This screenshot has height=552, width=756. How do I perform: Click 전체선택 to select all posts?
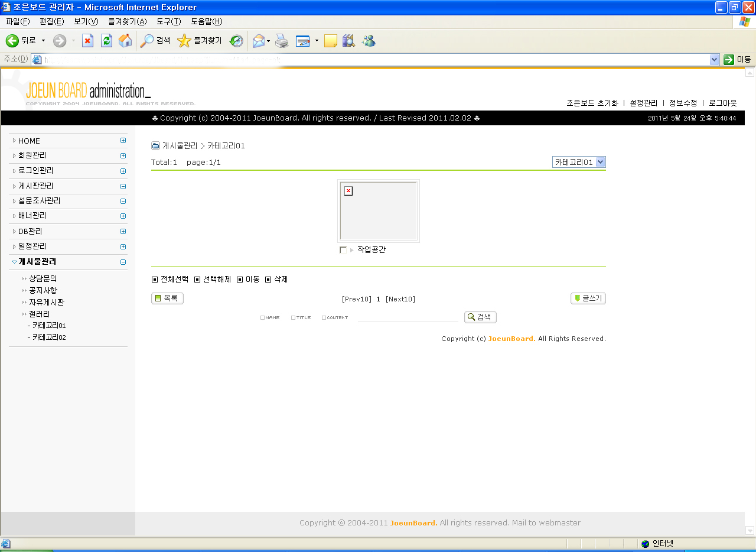coord(170,279)
